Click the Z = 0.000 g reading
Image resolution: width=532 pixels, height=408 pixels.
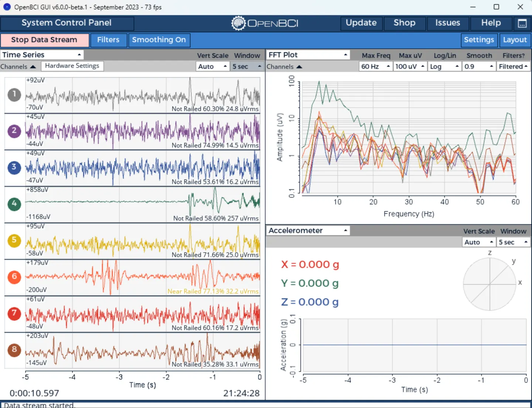click(x=310, y=302)
